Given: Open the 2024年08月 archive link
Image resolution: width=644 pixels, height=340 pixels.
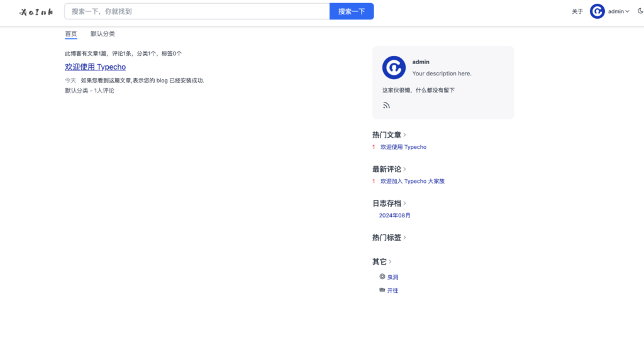Looking at the screenshot, I should coord(395,215).
